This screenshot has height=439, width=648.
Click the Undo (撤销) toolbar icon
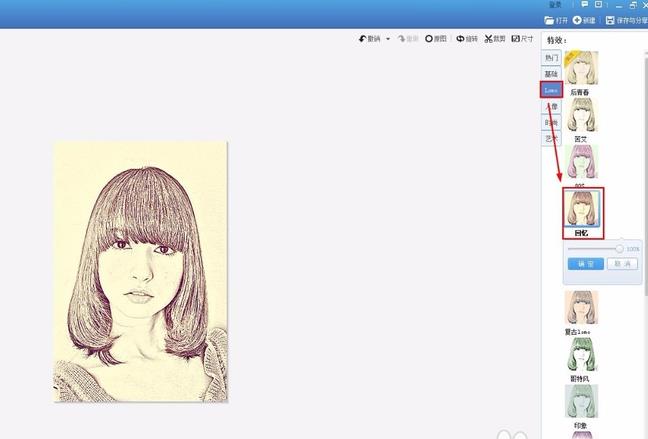pyautogui.click(x=363, y=39)
